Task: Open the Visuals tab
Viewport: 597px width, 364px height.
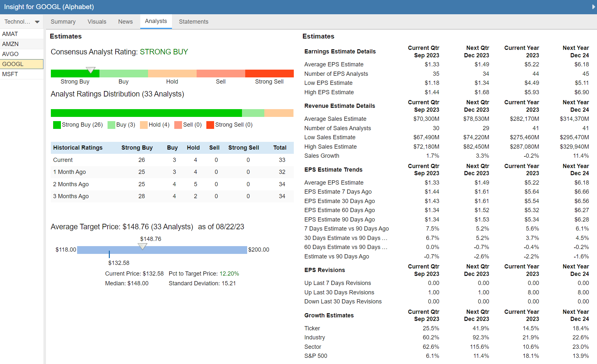Action: 97,22
